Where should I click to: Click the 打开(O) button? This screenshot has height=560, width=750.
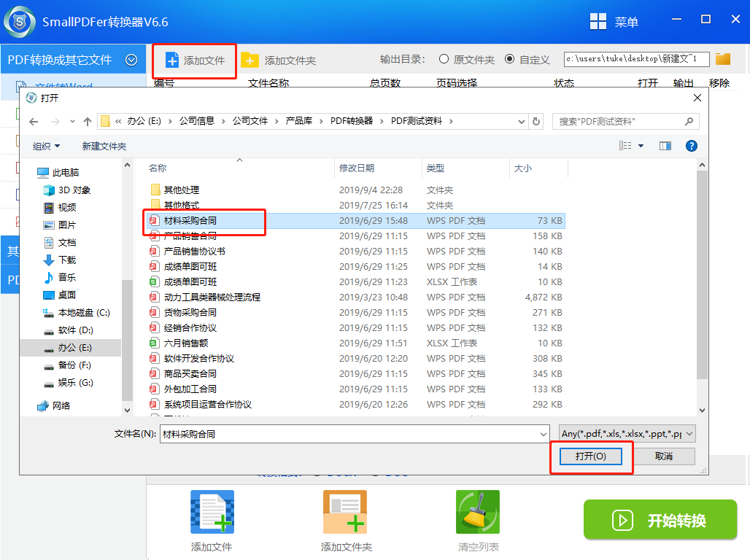[591, 456]
